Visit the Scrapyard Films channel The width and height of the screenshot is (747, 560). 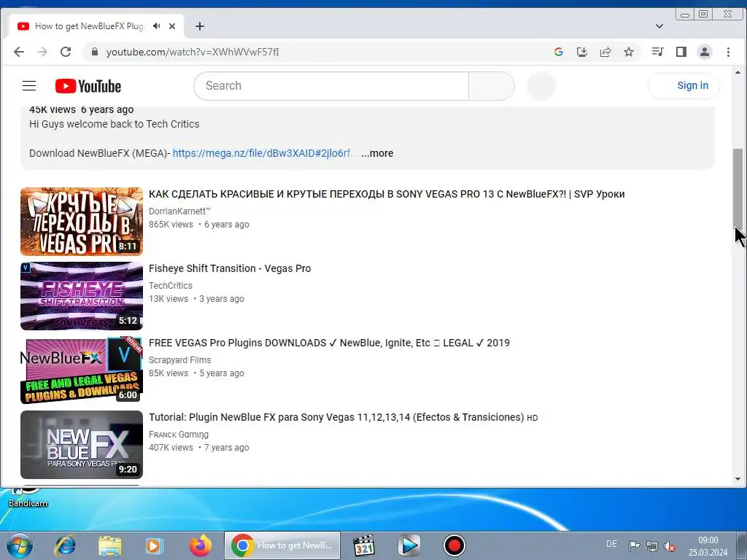click(x=179, y=360)
